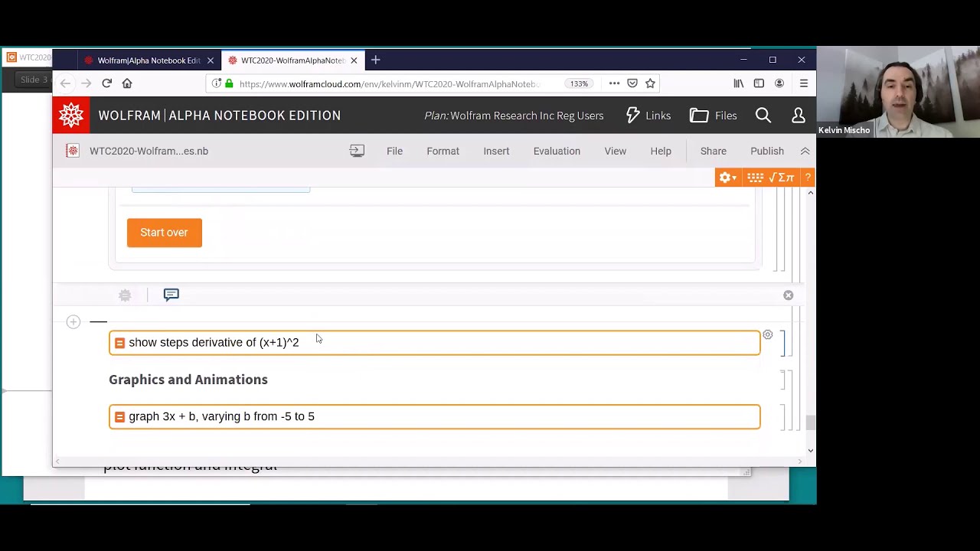Reset the 133% zoom indicator
The image size is (980, 551).
[x=579, y=83]
